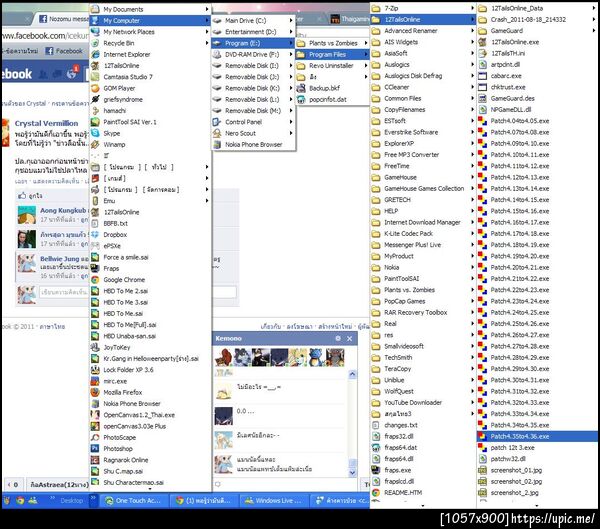Open Internet Explorer menu entry
This screenshot has height=529, width=600.
[127, 55]
